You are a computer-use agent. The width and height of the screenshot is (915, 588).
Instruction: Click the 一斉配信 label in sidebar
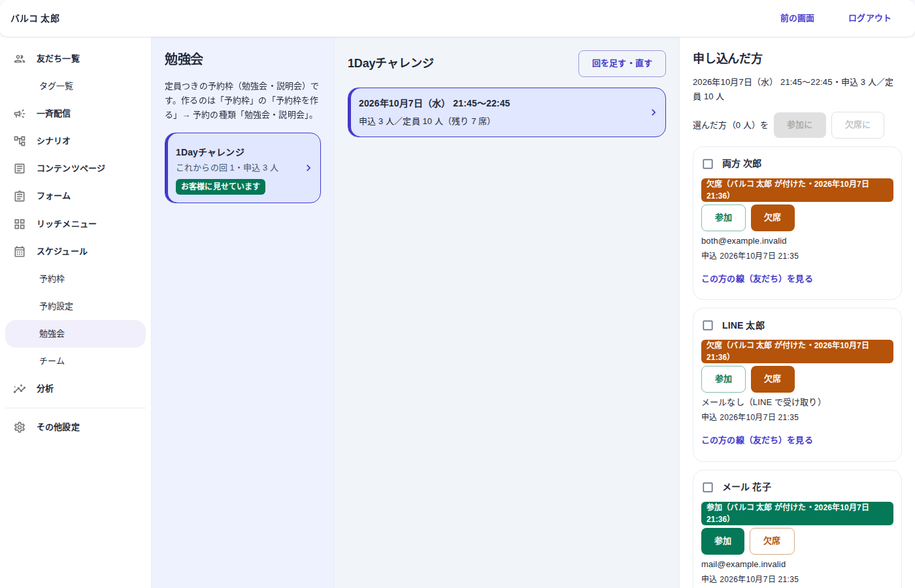tap(54, 114)
